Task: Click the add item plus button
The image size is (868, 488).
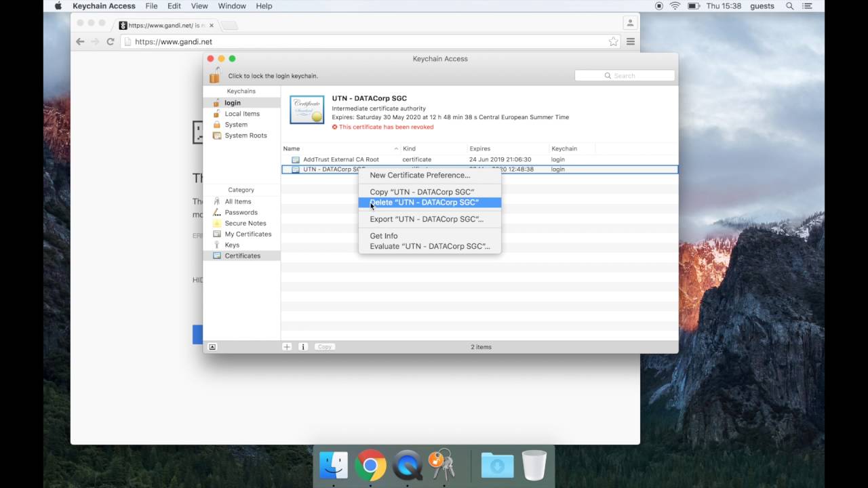Action: click(287, 347)
